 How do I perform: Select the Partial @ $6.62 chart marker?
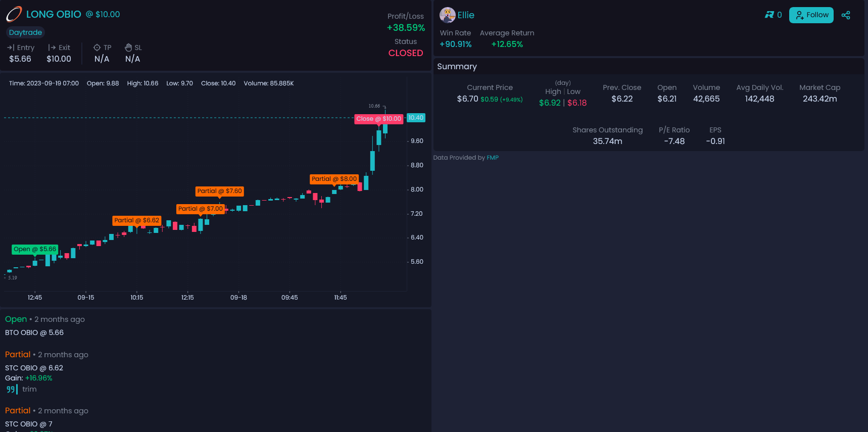click(136, 220)
